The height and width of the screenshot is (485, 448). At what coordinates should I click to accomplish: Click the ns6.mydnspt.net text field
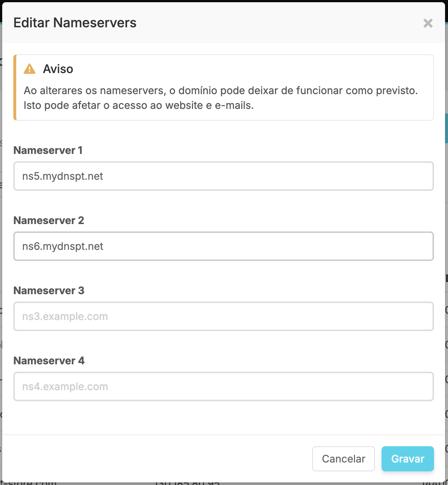[223, 246]
